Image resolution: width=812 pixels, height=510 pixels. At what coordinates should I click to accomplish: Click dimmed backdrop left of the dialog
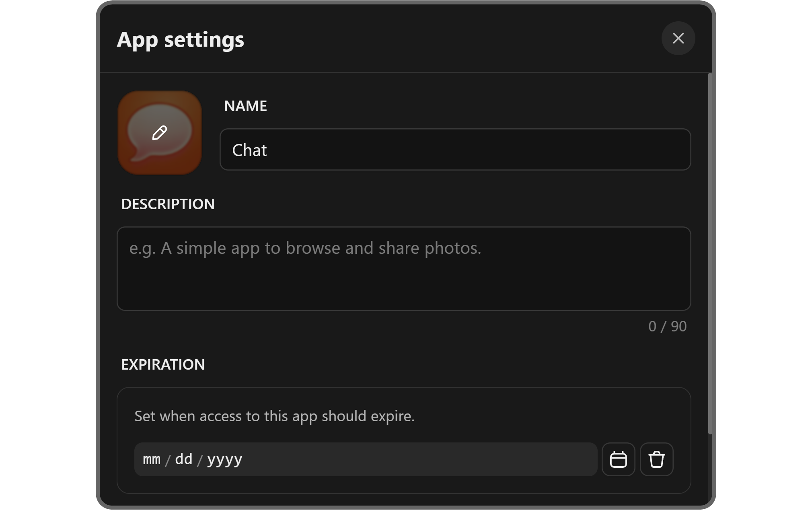pos(97,257)
